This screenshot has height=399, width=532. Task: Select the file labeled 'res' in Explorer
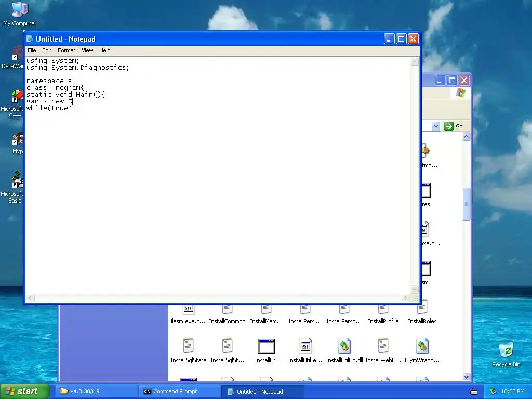(426, 195)
